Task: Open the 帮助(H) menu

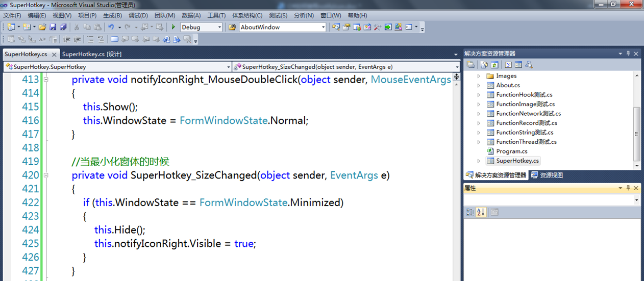Action: click(357, 15)
